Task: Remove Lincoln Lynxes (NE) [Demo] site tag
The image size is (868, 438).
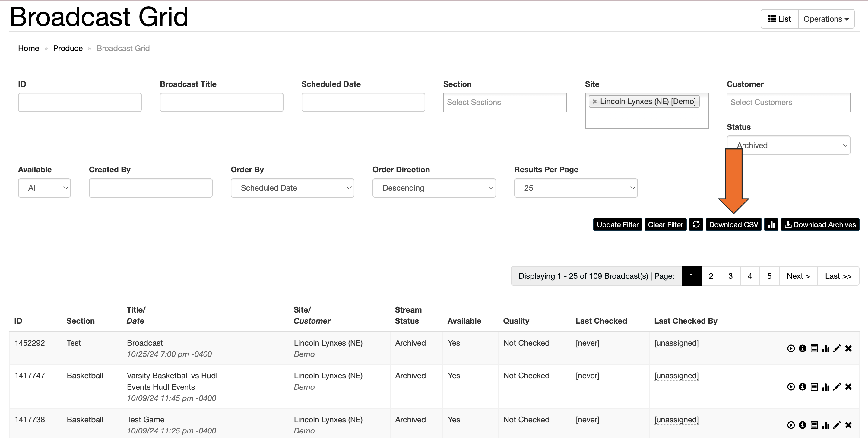Action: coord(594,101)
